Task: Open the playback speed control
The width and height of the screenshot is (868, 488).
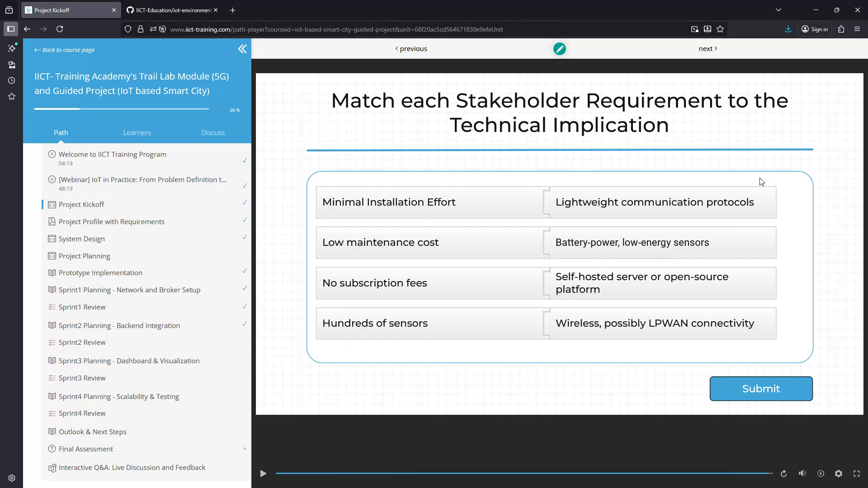Action: 821,474
